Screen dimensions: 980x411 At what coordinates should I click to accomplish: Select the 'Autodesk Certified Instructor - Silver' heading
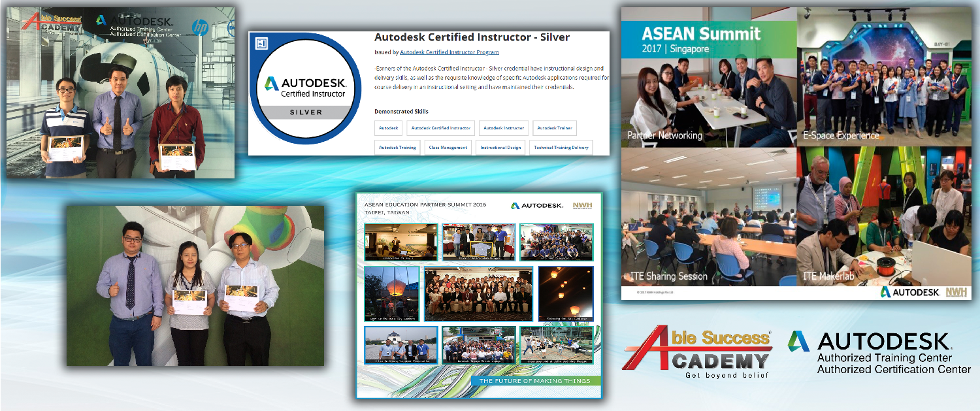[x=472, y=37]
